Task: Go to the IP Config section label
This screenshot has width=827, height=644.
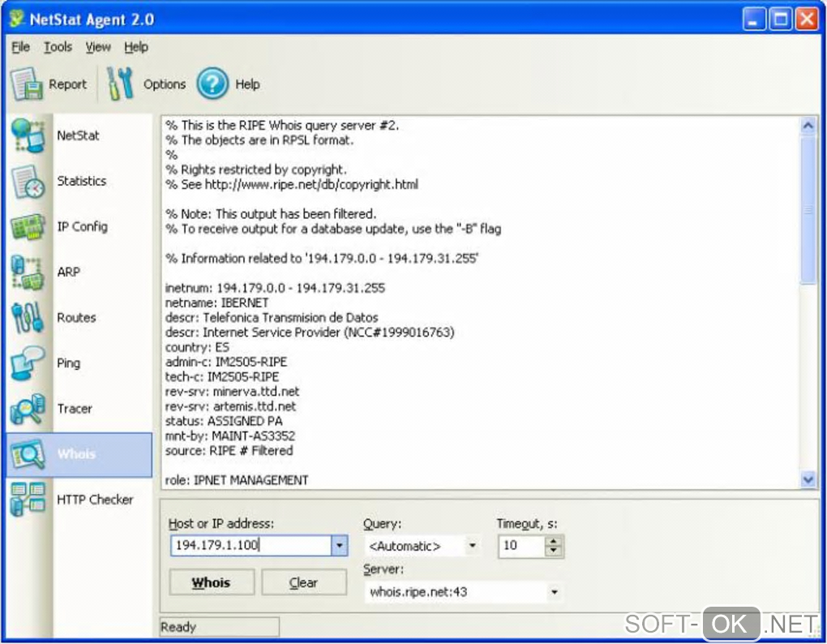Action: coord(82,227)
